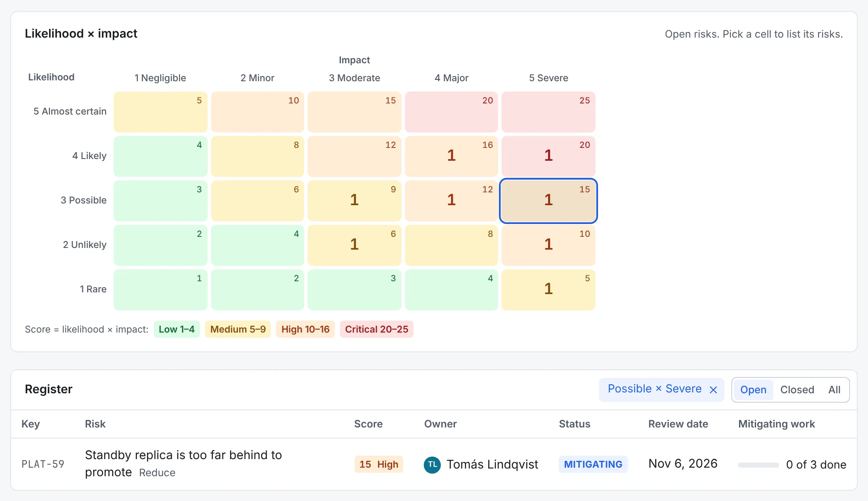Select the Likely × Severe cell scoring 20

[548, 156]
